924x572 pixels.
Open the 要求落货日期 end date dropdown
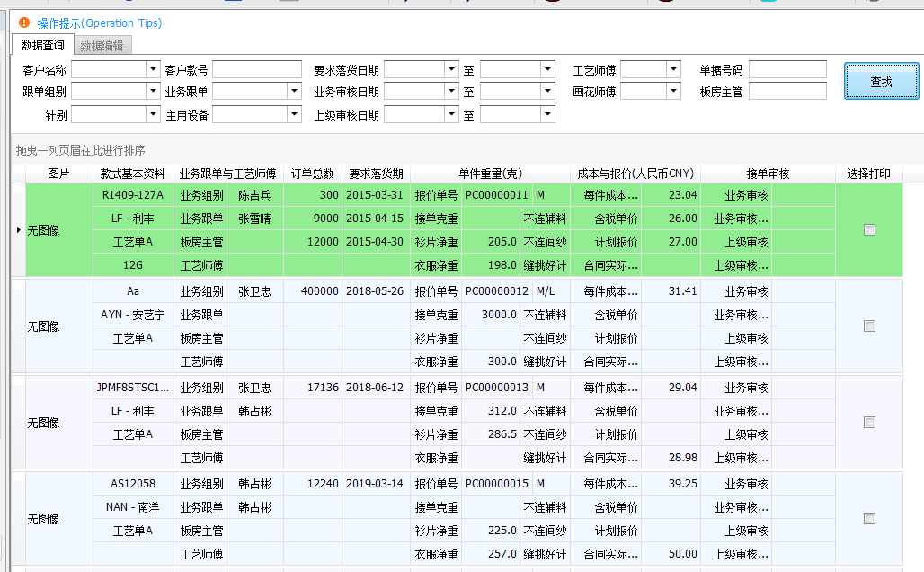point(548,69)
